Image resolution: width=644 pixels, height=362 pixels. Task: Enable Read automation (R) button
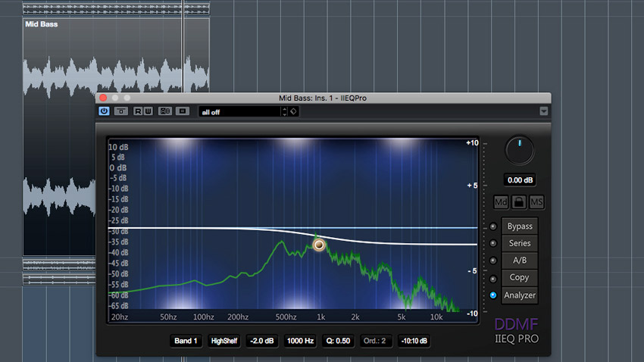pyautogui.click(x=138, y=111)
